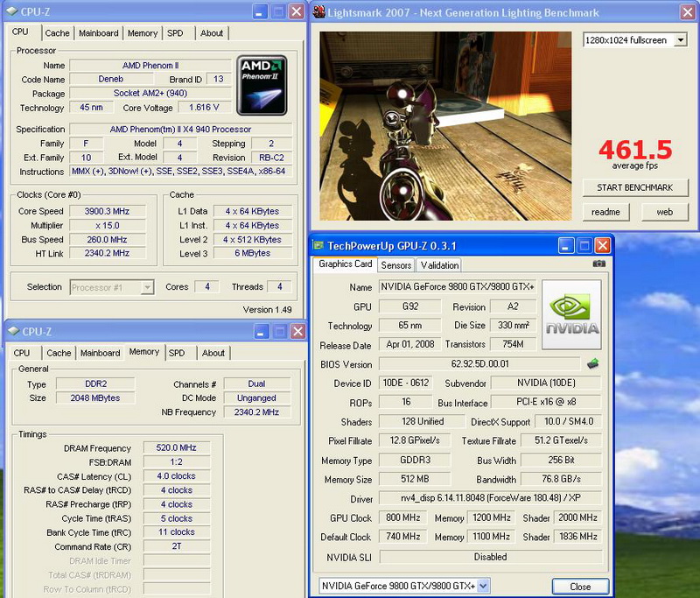700x598 pixels.
Task: Click the NVIDIA SLI Disabled field
Action: 490,557
